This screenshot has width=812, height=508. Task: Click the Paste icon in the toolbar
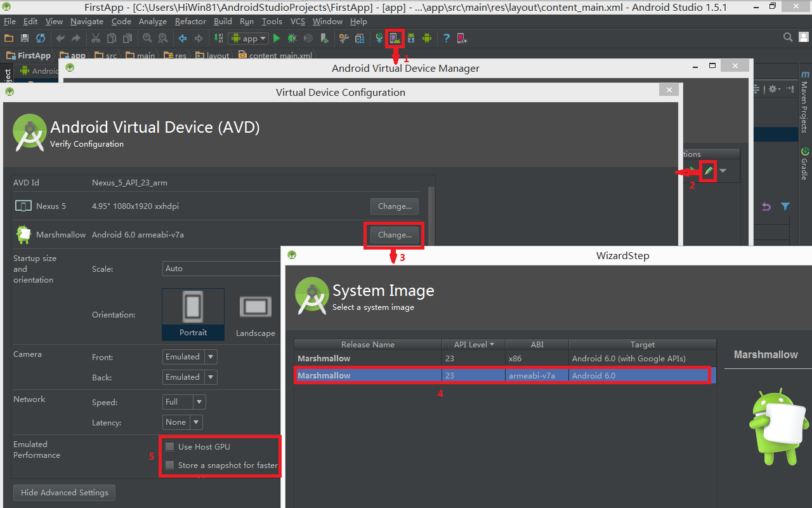(x=128, y=39)
